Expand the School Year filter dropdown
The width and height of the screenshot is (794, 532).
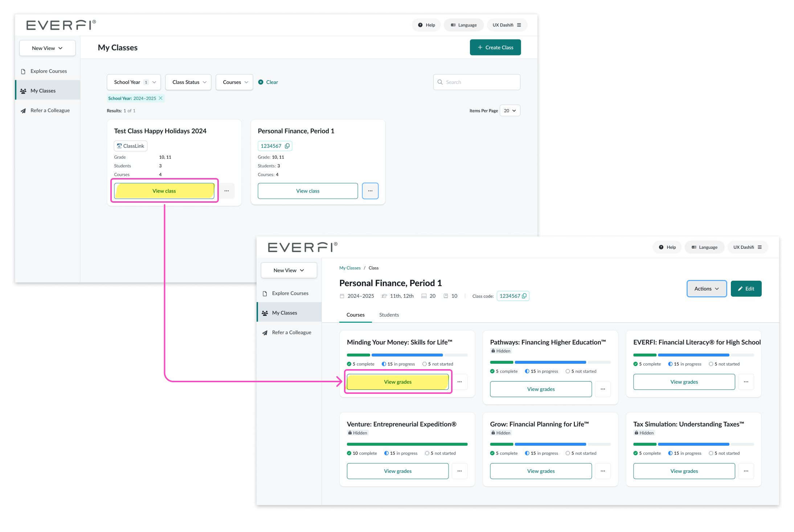tap(134, 82)
